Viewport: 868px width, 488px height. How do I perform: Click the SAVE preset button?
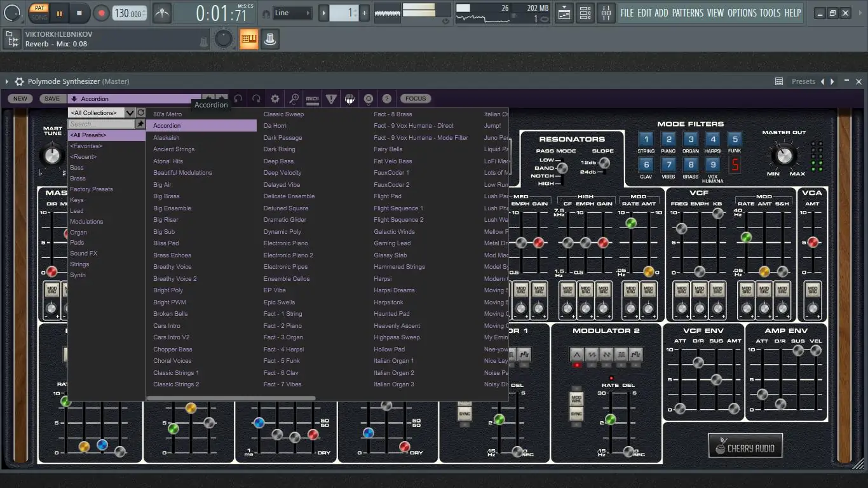(52, 99)
